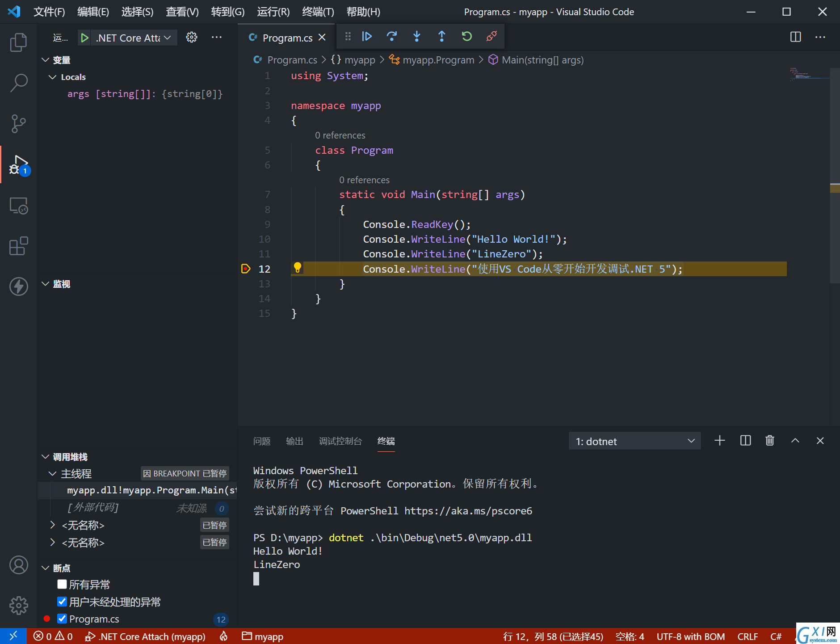Kill the terminal with trash icon
Viewport: 840px width, 644px height.
[769, 441]
